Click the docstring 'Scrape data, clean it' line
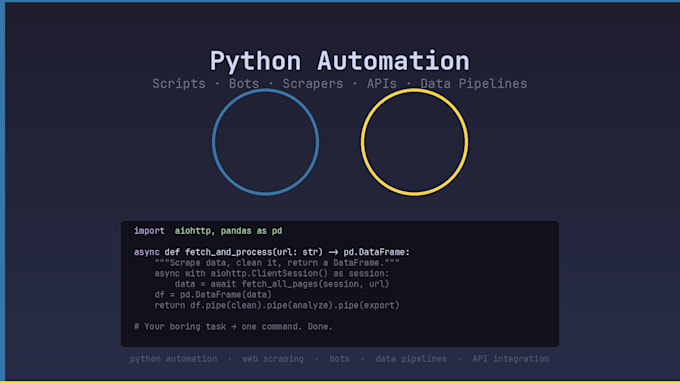The image size is (680, 383). (x=277, y=263)
